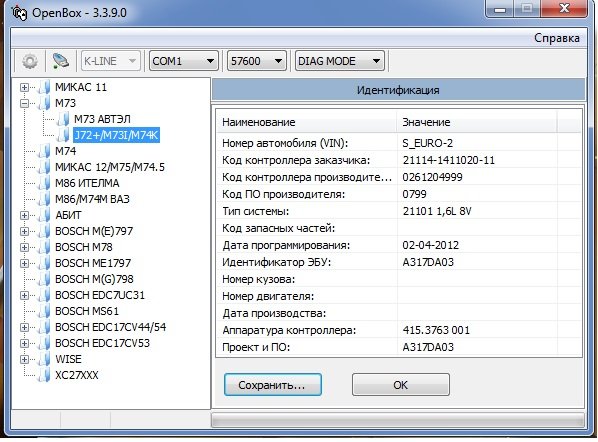Open the DIAG MODE dropdown
Image resolution: width=598 pixels, height=442 pixels.
(339, 61)
